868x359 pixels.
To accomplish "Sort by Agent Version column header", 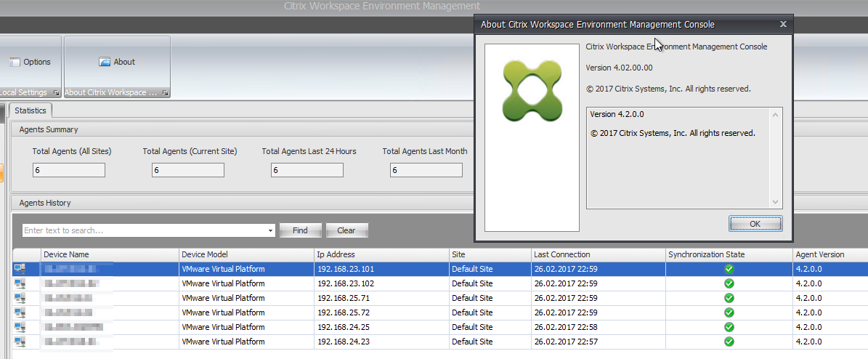I will click(830, 254).
